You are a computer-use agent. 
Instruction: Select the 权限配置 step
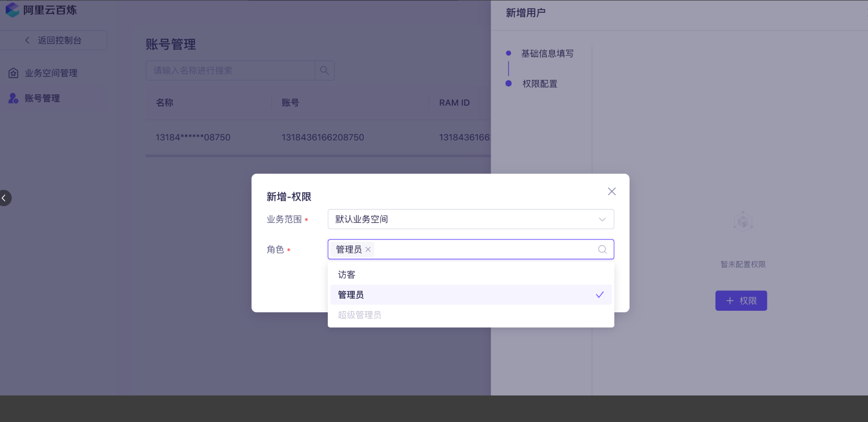point(539,84)
